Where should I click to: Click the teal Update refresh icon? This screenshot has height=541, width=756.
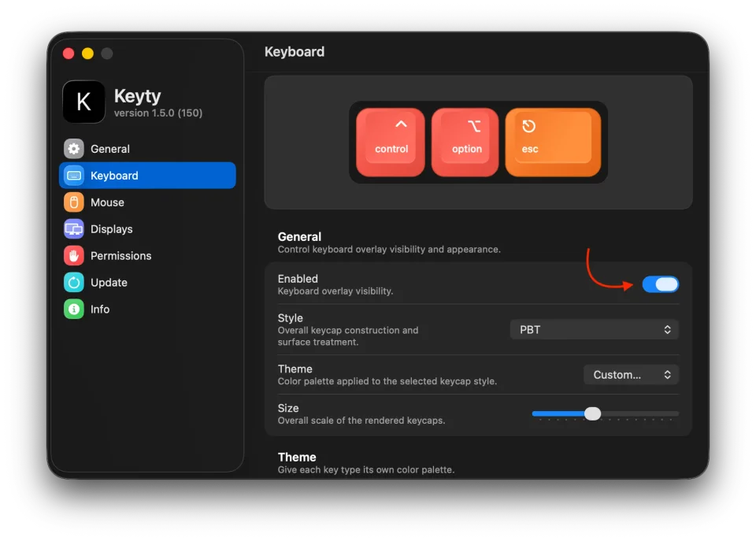[x=74, y=283]
